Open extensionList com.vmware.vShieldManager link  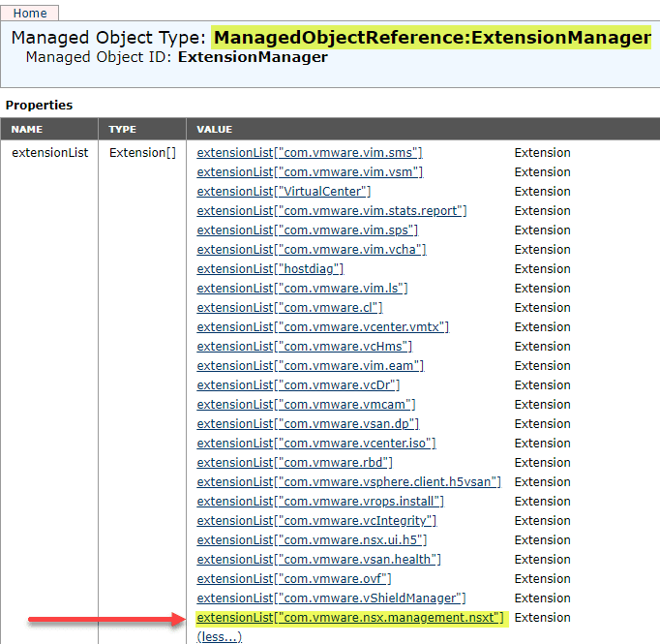coord(331,598)
